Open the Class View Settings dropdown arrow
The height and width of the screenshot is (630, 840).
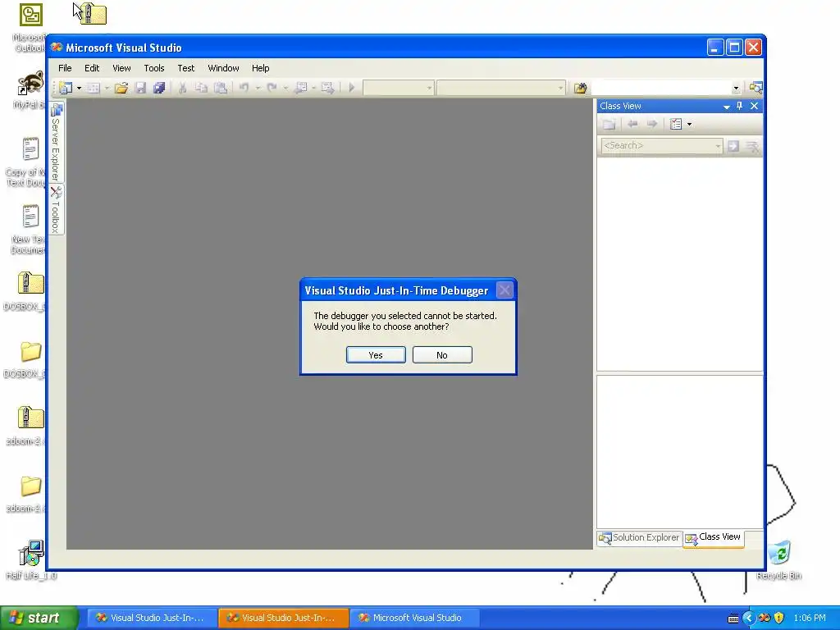coord(689,125)
